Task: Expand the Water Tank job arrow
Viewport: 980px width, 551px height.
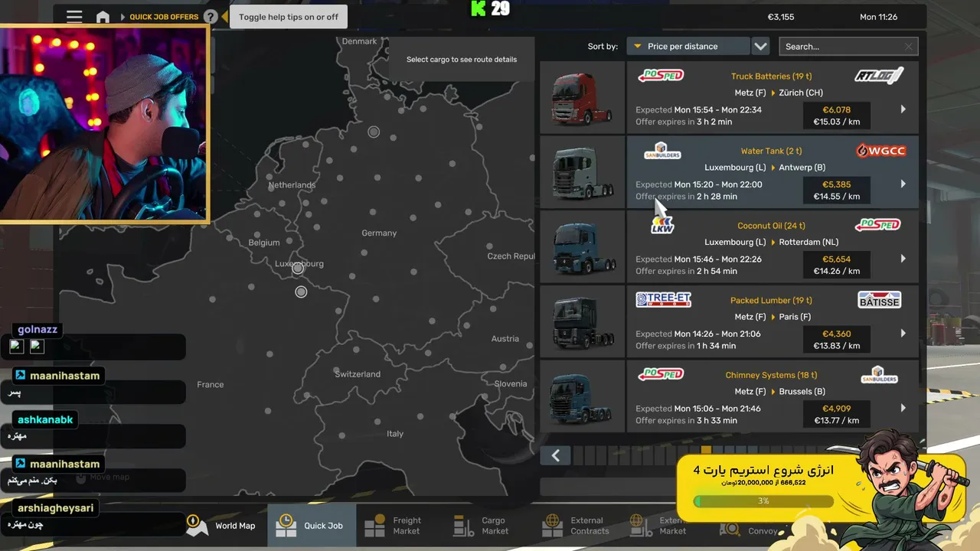Action: (x=903, y=184)
